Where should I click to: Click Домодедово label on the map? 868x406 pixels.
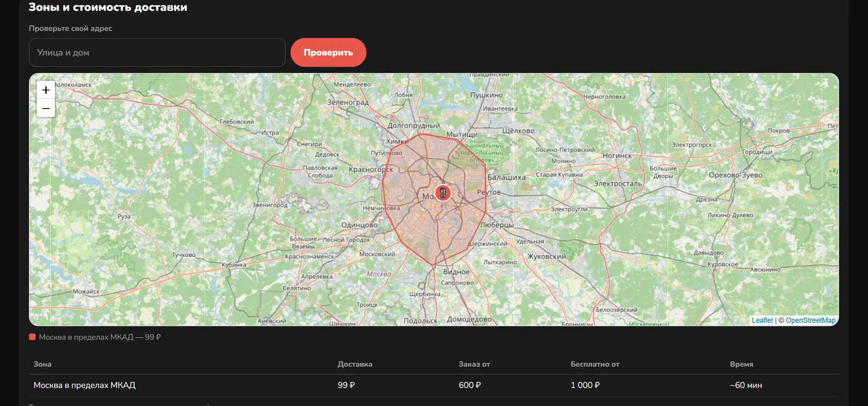click(469, 319)
